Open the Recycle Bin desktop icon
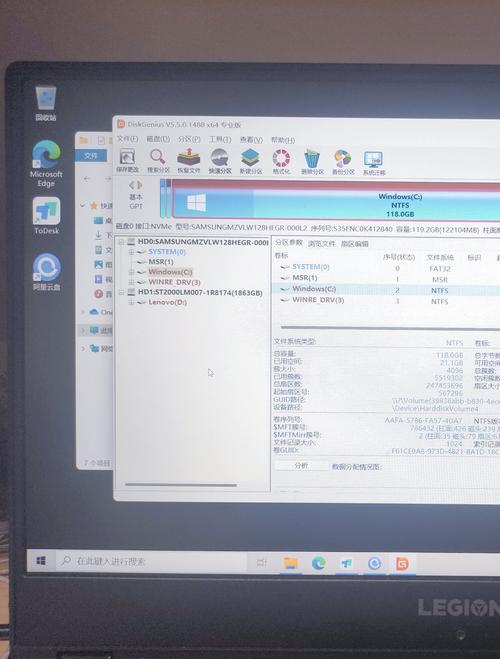The image size is (500, 659). 46,103
